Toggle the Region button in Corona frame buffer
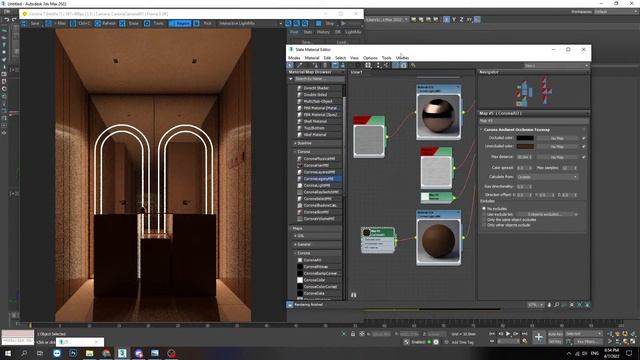 pyautogui.click(x=180, y=24)
